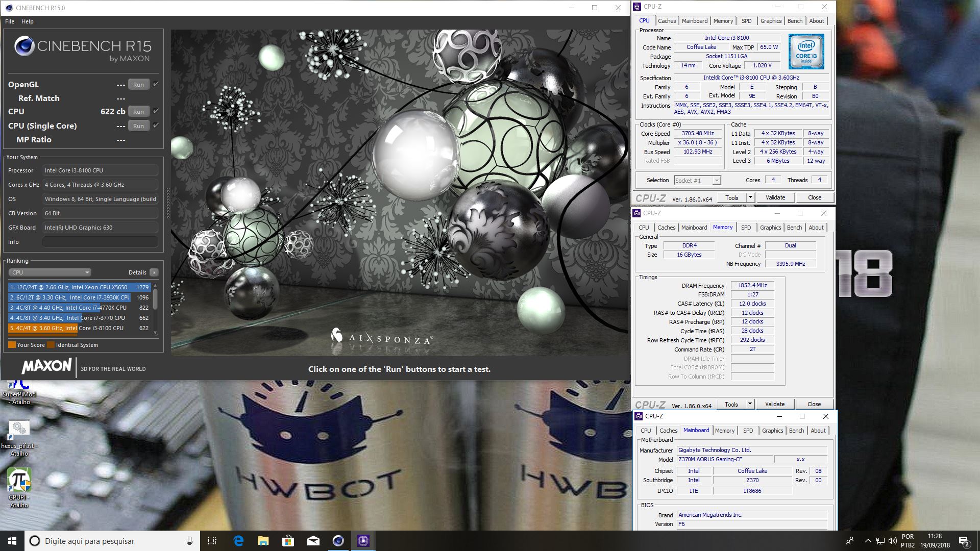The image size is (980, 551).
Task: Click the Identical System legend swatch
Action: point(51,345)
